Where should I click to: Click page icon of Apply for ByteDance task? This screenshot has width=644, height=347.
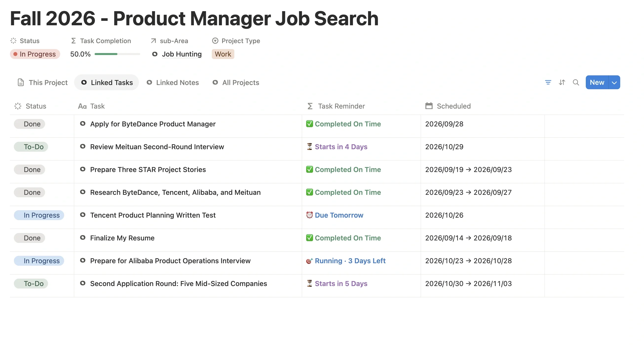click(82, 124)
